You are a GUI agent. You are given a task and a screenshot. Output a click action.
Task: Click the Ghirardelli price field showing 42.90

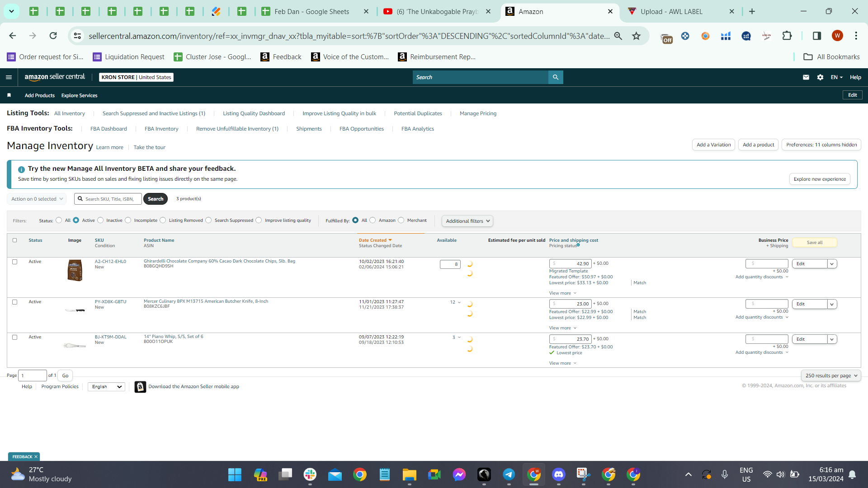[x=570, y=264]
